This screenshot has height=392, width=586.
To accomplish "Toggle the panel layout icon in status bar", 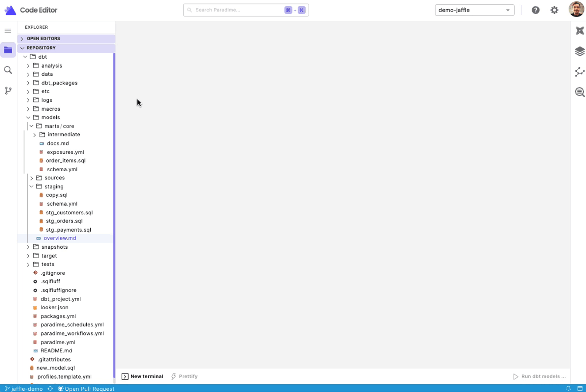I will [x=580, y=389].
